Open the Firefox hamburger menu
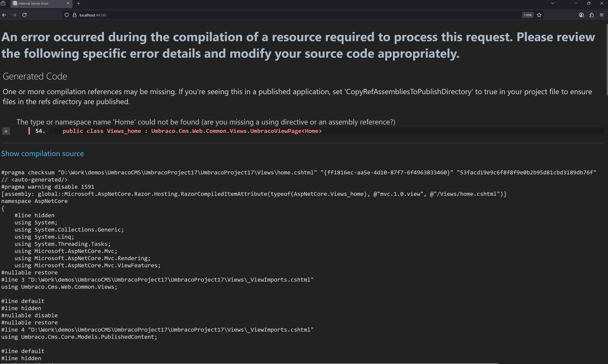This screenshot has width=608, height=364. click(x=601, y=15)
